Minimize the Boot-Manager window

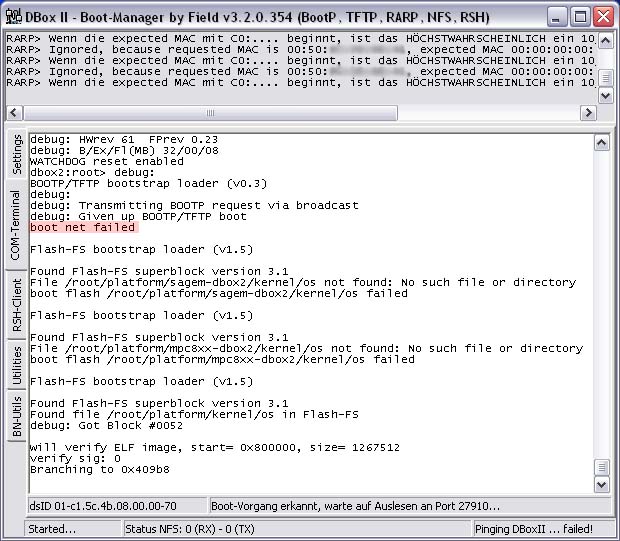(556, 17)
